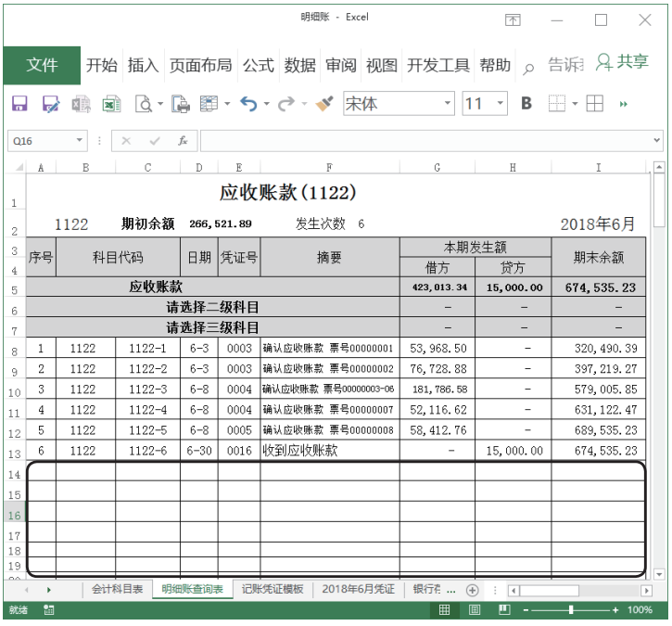Switch to Page Break Preview view
This screenshot has width=672, height=626.
pyautogui.click(x=504, y=609)
